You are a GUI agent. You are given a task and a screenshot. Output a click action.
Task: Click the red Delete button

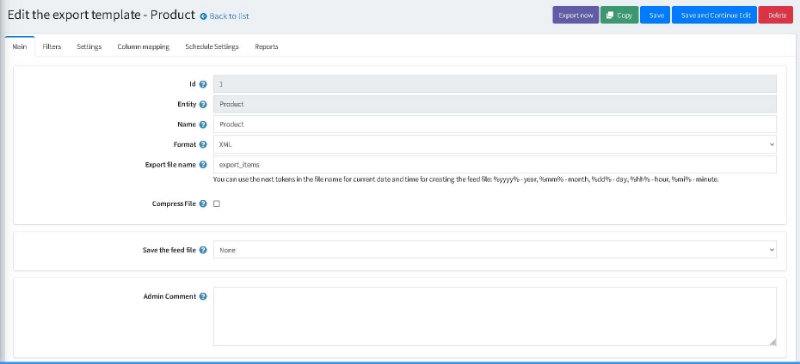pos(776,15)
